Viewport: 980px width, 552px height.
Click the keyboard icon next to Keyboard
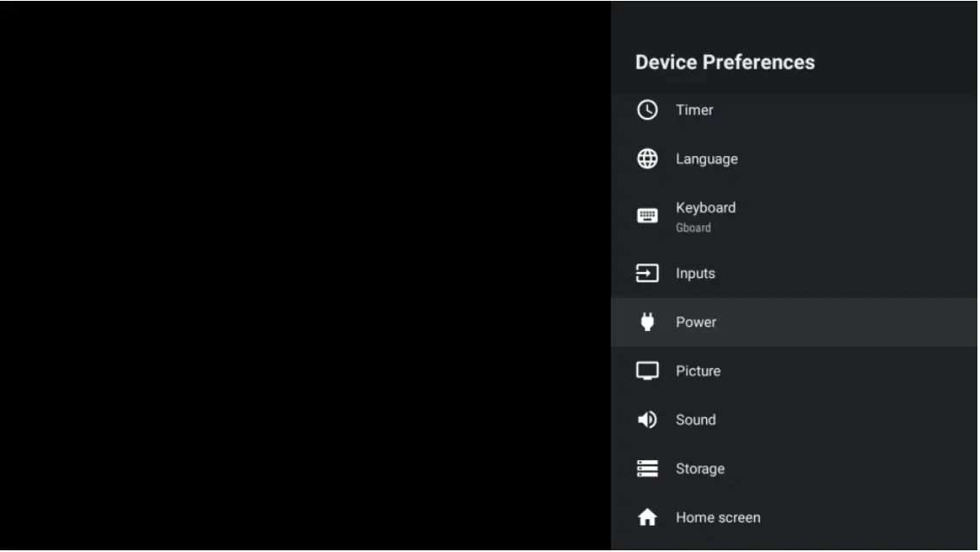click(647, 214)
